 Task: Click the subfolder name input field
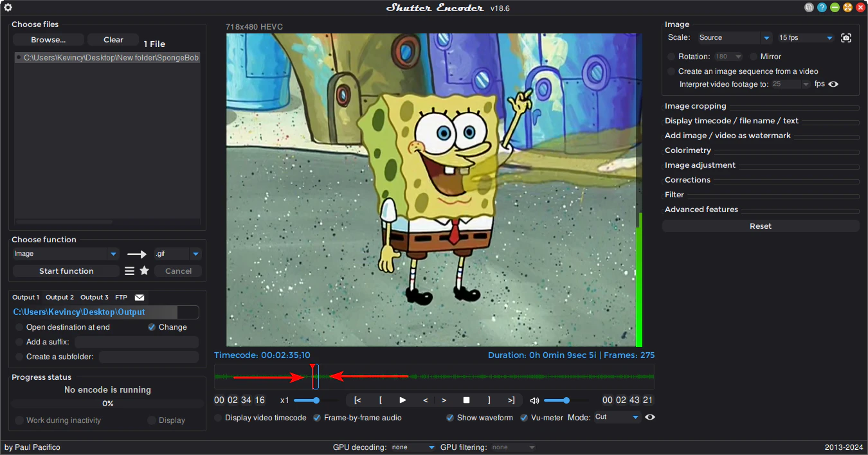coord(149,357)
